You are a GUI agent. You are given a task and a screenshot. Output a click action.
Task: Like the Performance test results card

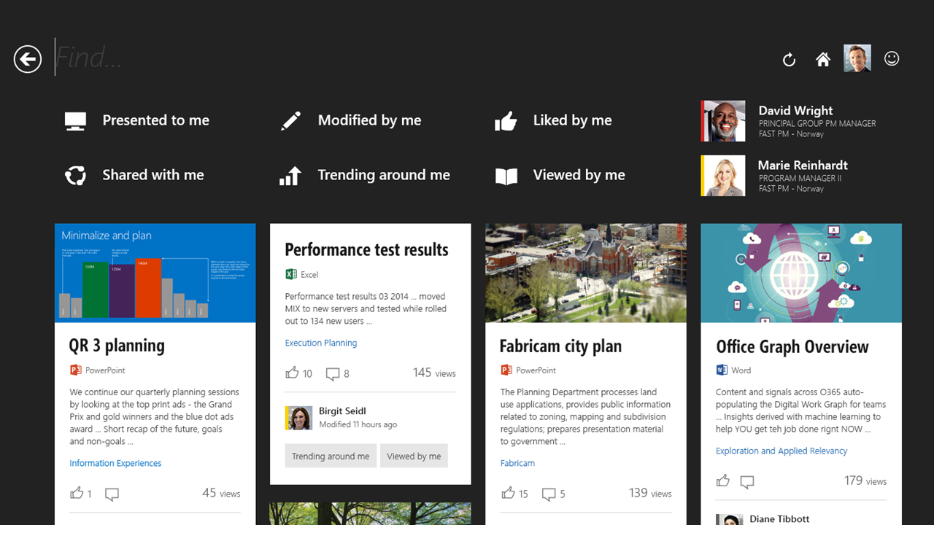tap(292, 373)
